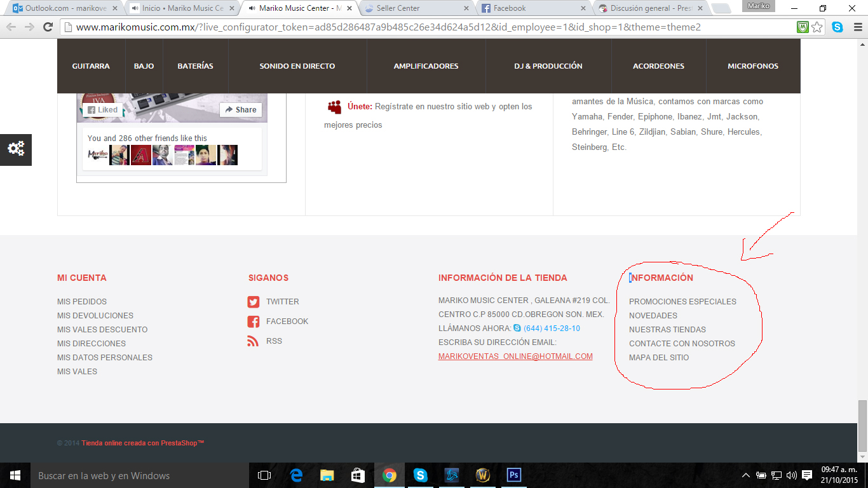Viewport: 868px width, 488px height.
Task: Click the Windows search box
Action: point(140,475)
